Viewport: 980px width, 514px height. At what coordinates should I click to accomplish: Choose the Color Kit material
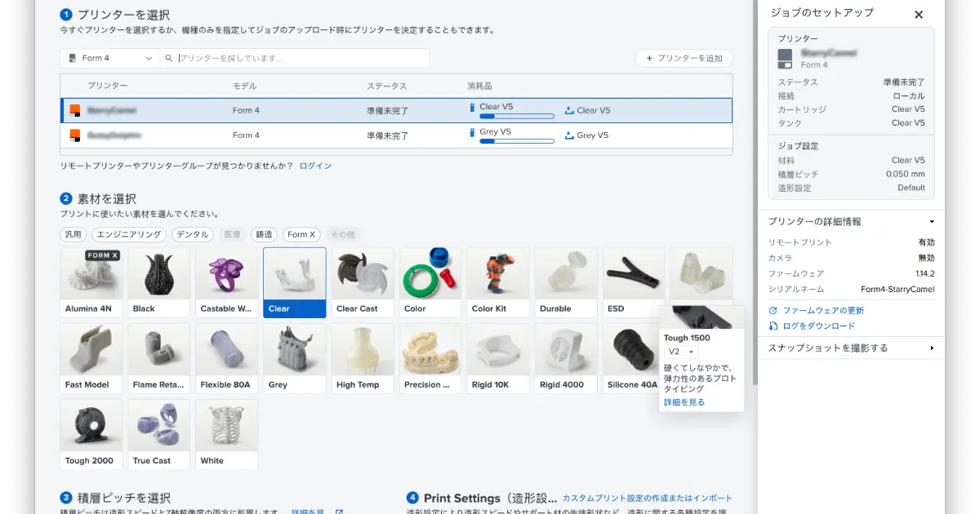[498, 282]
